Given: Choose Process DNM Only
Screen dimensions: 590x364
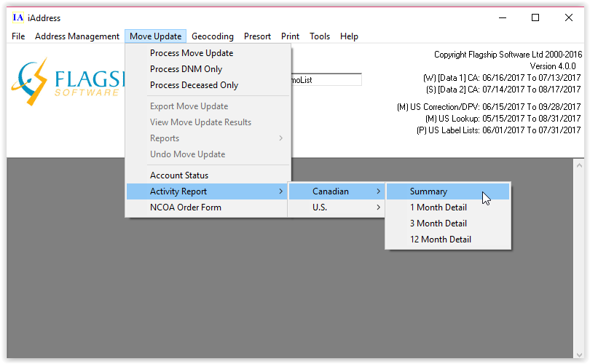Looking at the screenshot, I should pos(186,69).
